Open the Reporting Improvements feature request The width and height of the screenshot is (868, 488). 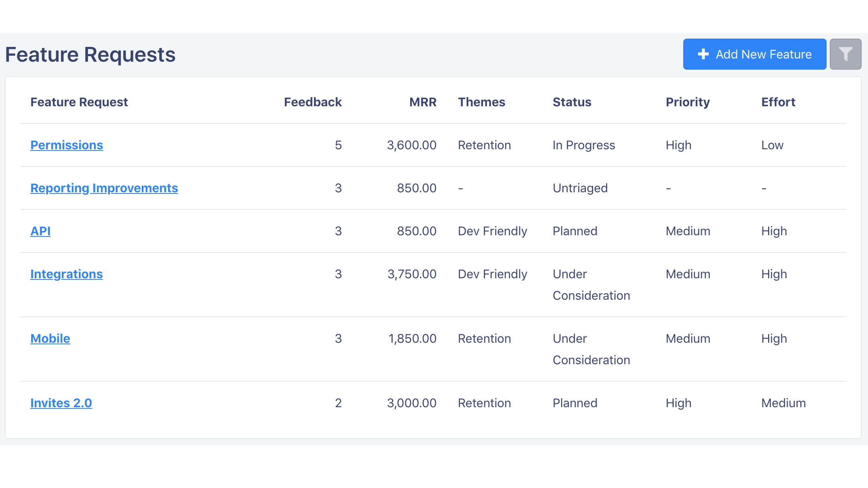[104, 188]
